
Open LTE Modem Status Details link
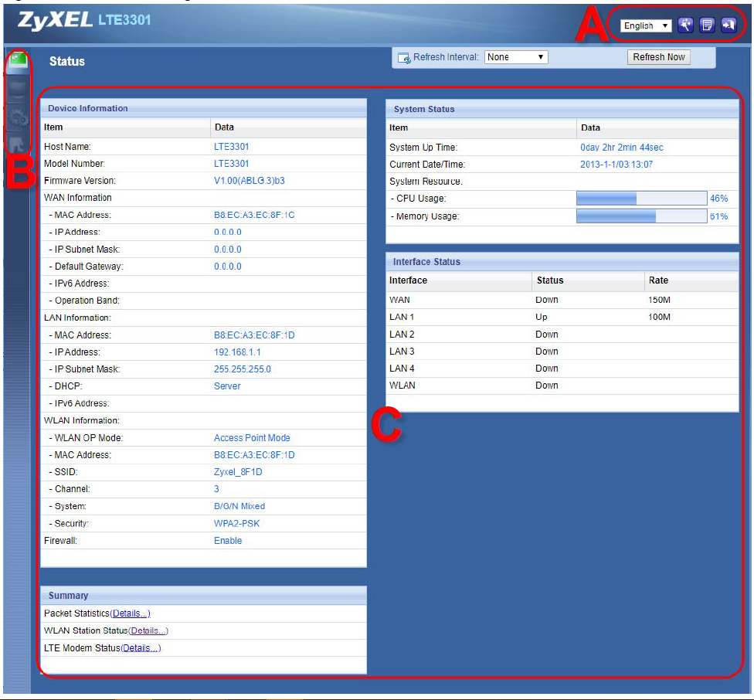[141, 648]
